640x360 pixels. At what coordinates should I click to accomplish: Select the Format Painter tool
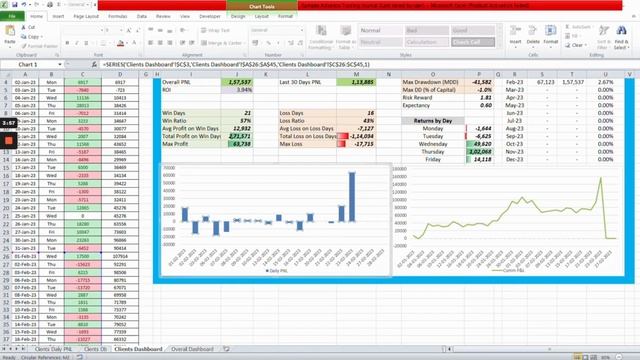40,46
